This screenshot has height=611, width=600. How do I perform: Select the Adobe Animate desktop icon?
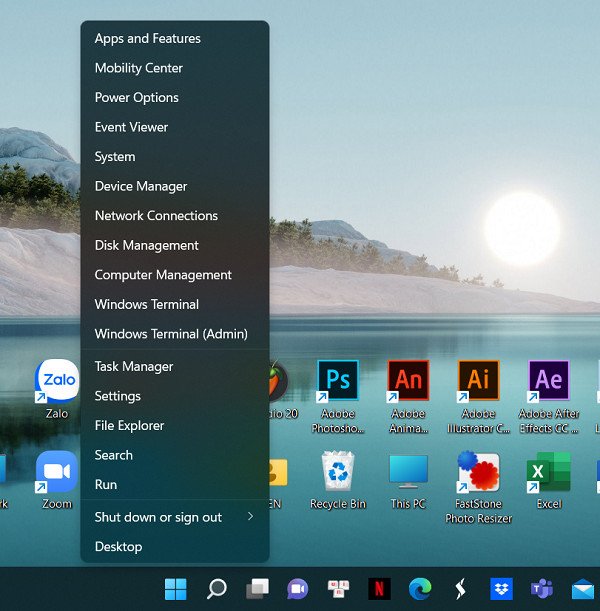[x=408, y=381]
